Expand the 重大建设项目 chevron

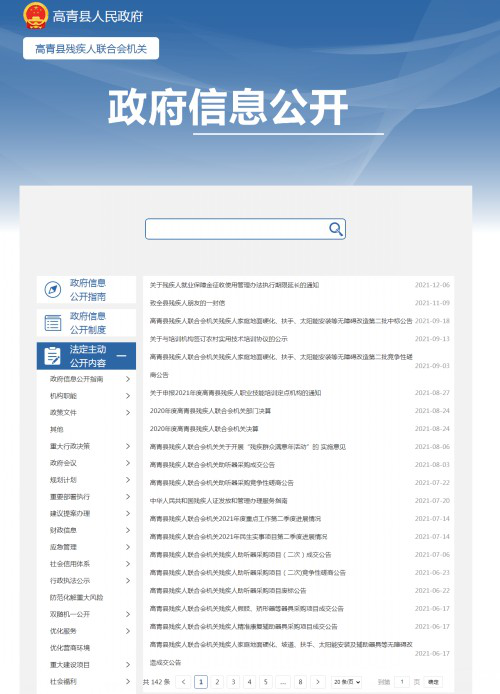[x=128, y=665]
